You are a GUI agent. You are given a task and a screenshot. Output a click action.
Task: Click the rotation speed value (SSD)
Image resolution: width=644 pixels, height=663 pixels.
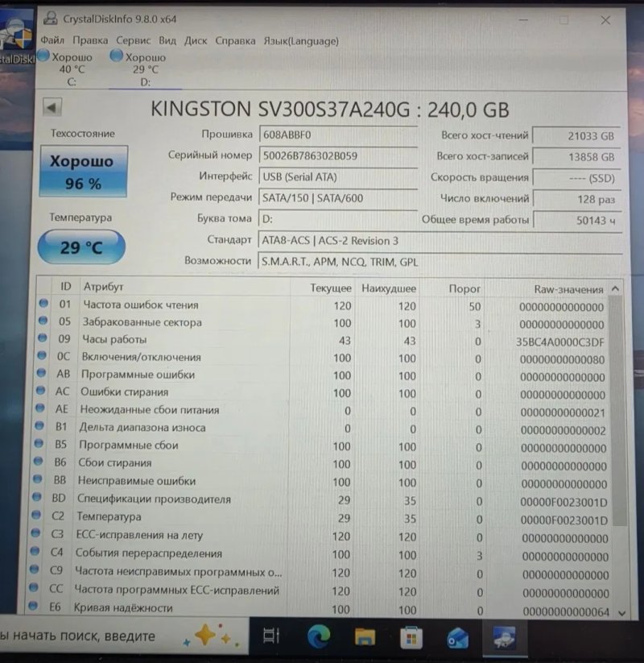[577, 178]
